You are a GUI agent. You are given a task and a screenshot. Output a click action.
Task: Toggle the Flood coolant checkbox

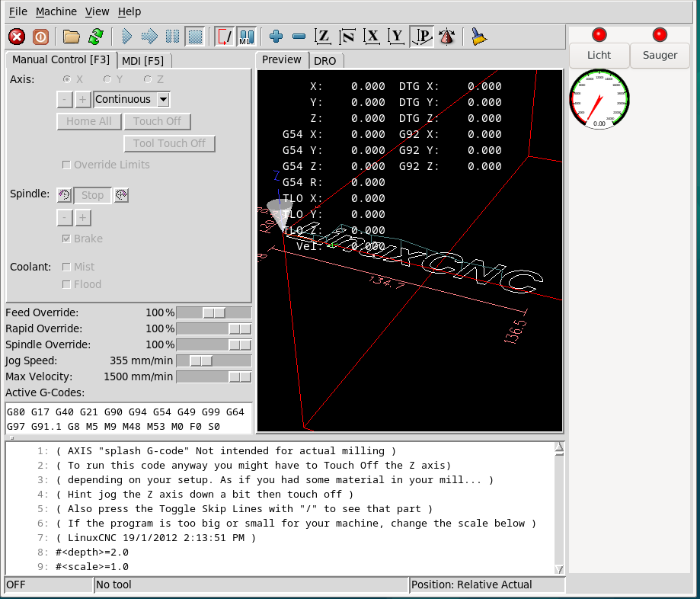click(67, 284)
